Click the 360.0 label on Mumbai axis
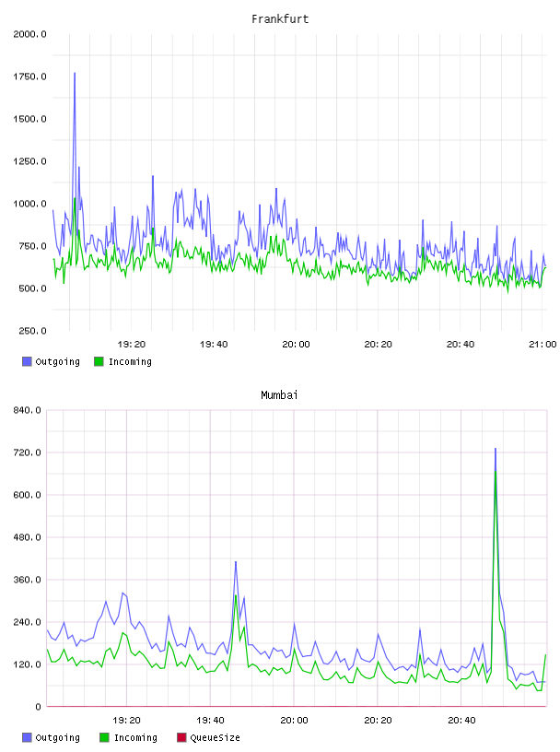Image resolution: width=560 pixels, height=752 pixels. [28, 580]
